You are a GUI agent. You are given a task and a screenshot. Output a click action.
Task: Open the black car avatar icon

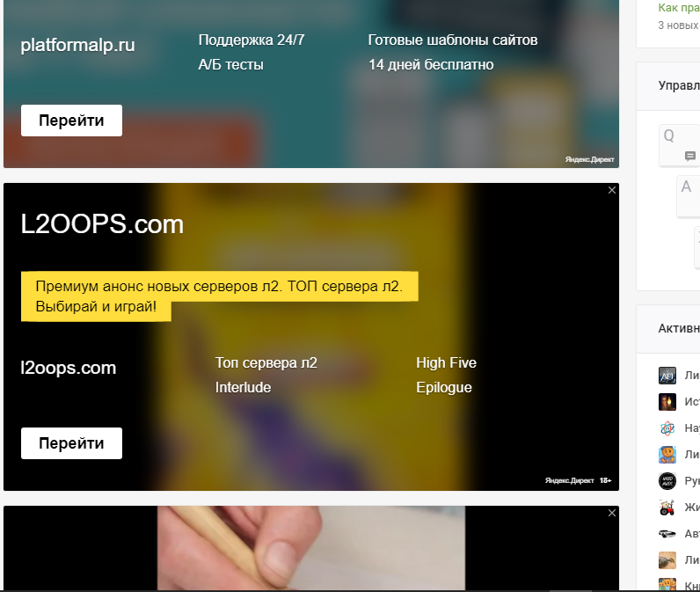pyautogui.click(x=667, y=534)
